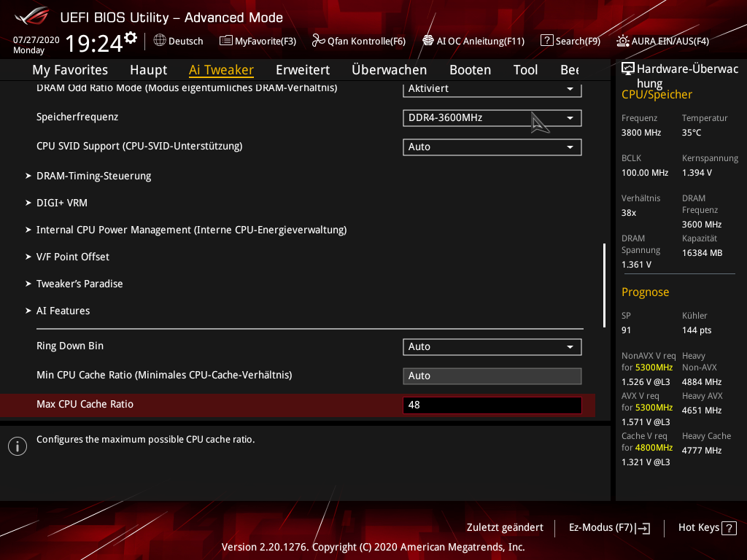This screenshot has height=560, width=747.
Task: Click the Ez-Modus exit arrow icon
Action: 643,528
